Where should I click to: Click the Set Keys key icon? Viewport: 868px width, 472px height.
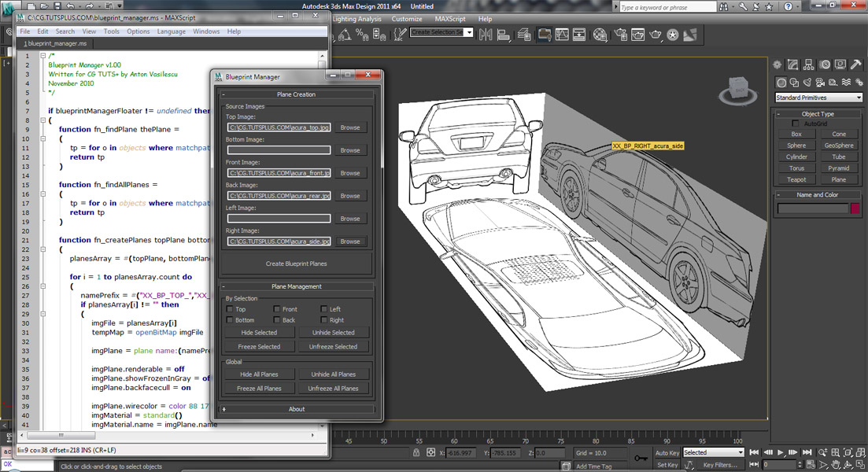tap(641, 458)
